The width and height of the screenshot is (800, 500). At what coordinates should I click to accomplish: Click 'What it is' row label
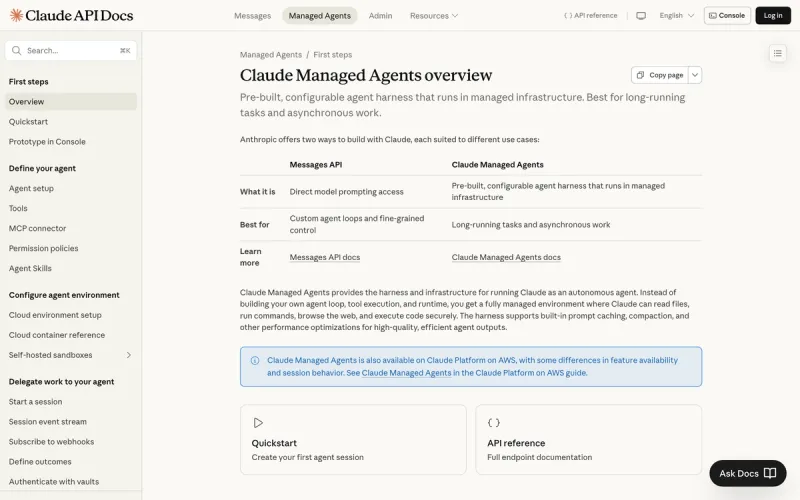point(257,192)
